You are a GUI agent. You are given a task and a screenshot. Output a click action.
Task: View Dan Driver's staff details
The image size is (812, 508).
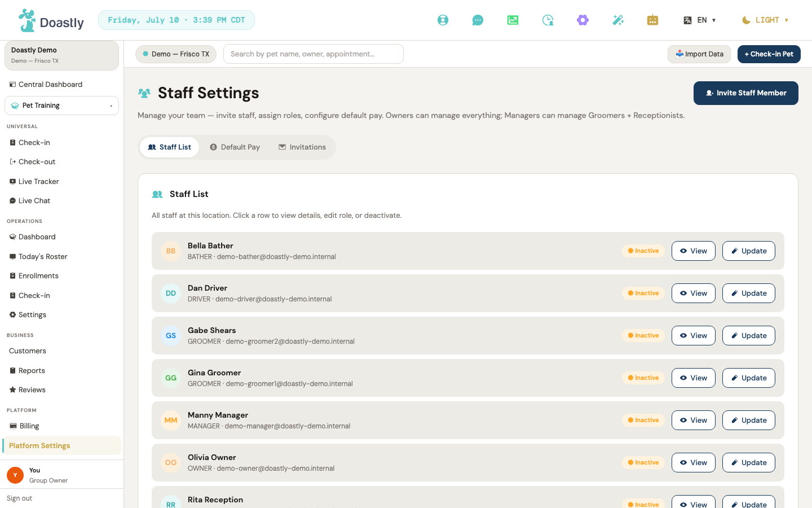pyautogui.click(x=694, y=294)
